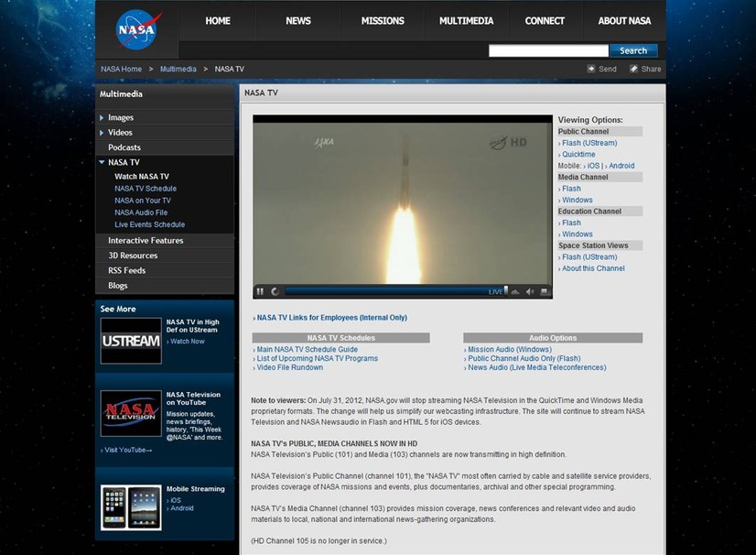The width and height of the screenshot is (756, 555).
Task: Open the NEWS menu
Action: point(298,21)
